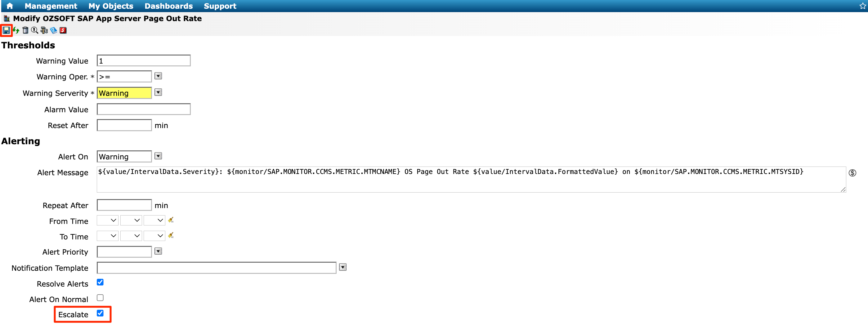Open the Warning Oper. dropdown arrow
Screen dimensions: 868x325
click(x=158, y=76)
